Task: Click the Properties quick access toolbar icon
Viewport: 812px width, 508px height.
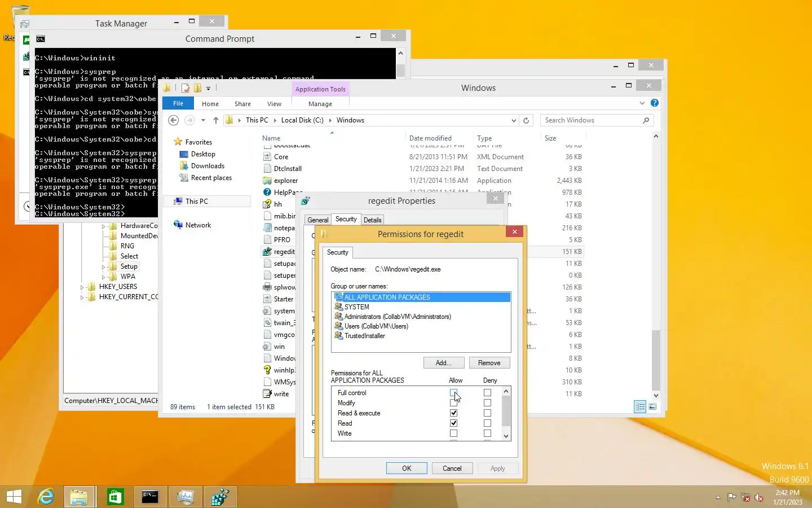Action: tap(185, 88)
